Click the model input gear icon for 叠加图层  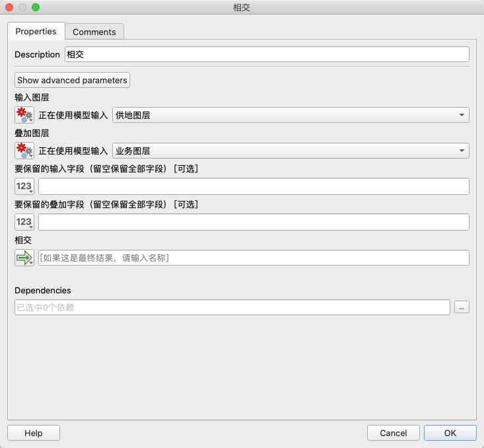pyautogui.click(x=24, y=151)
